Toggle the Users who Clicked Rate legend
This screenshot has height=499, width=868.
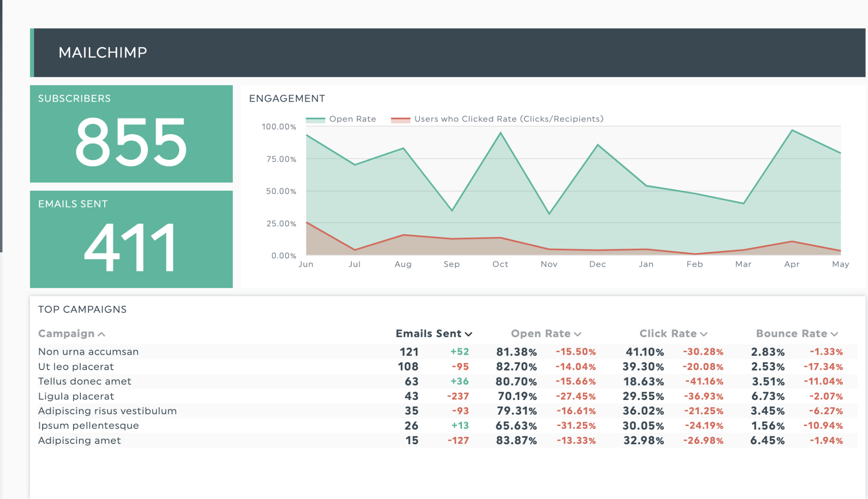click(x=497, y=119)
